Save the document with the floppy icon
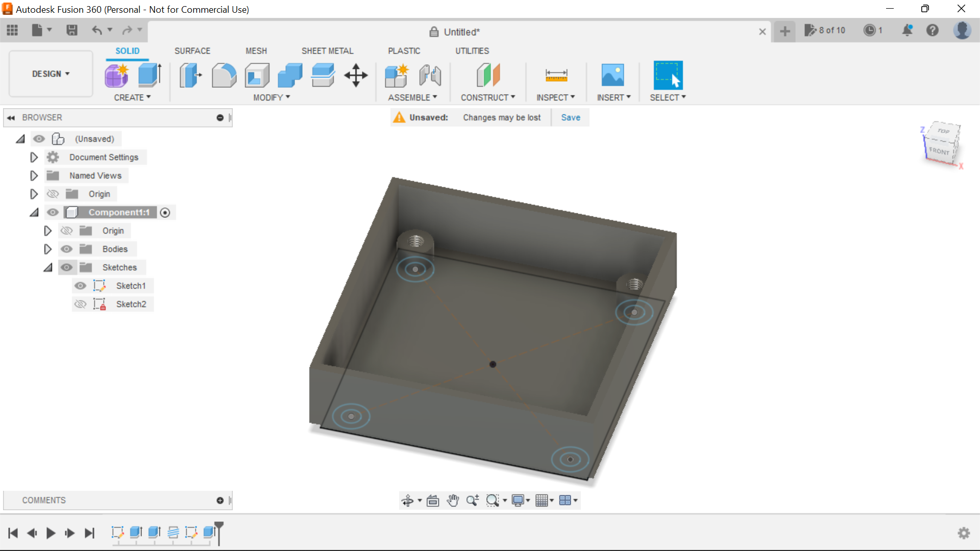 point(72,31)
